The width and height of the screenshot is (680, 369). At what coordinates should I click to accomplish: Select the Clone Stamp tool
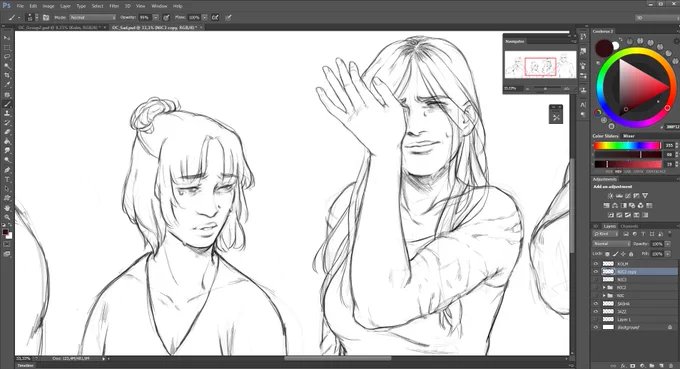tap(7, 113)
